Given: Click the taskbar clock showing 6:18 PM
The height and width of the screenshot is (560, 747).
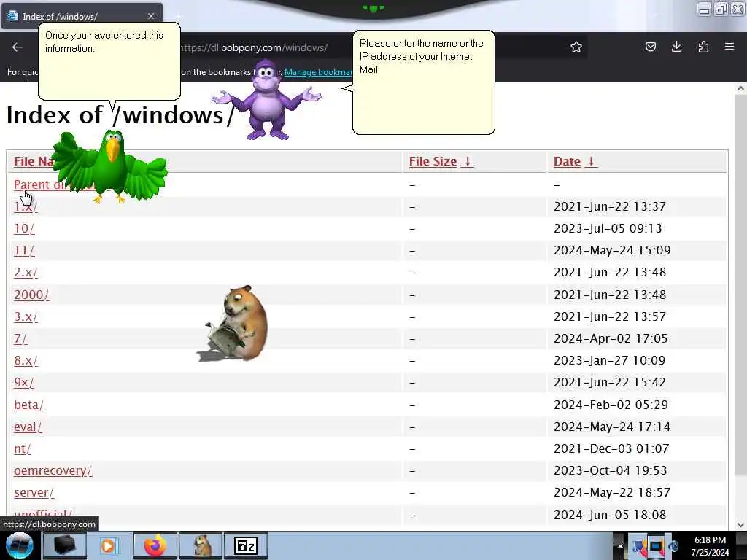Looking at the screenshot, I should pyautogui.click(x=710, y=546).
